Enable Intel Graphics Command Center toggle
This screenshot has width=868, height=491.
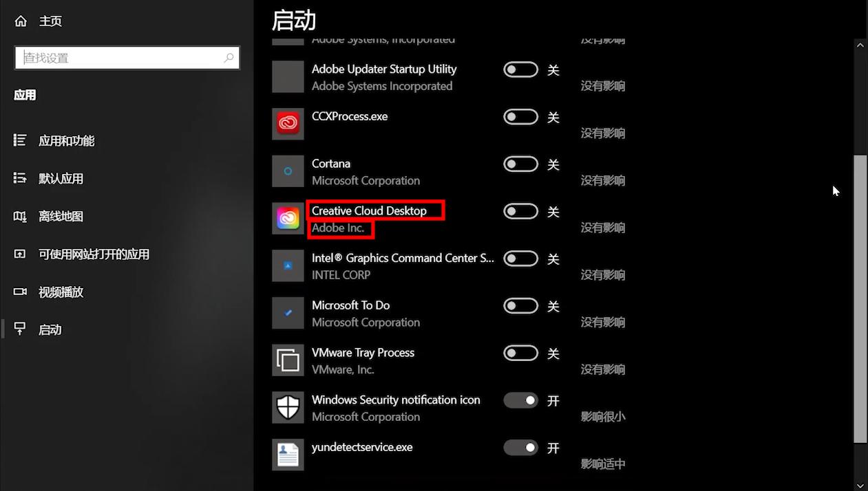pos(520,259)
